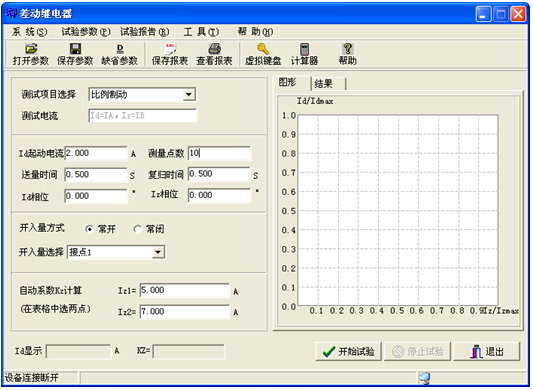Image resolution: width=533 pixels, height=390 pixels.
Task: Click the network status icon in status bar
Action: click(424, 378)
